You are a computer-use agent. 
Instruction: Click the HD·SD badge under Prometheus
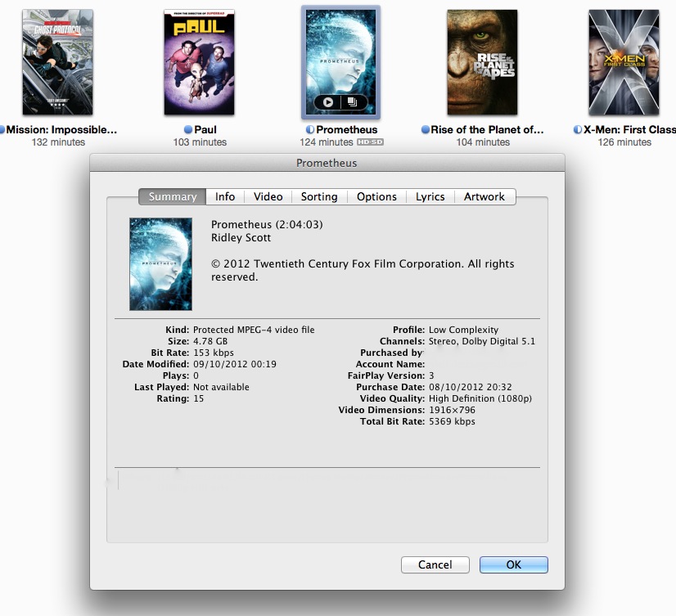370,142
